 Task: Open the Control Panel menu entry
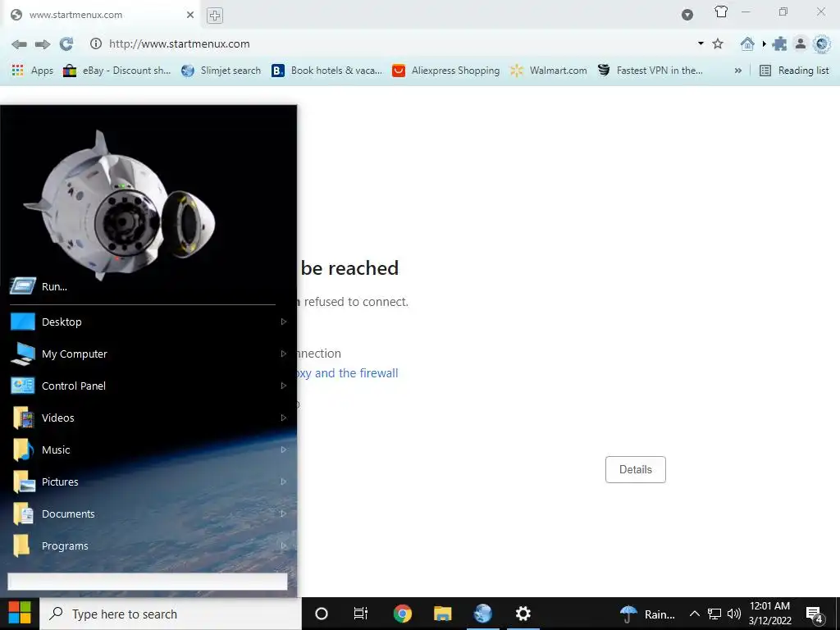pos(148,386)
